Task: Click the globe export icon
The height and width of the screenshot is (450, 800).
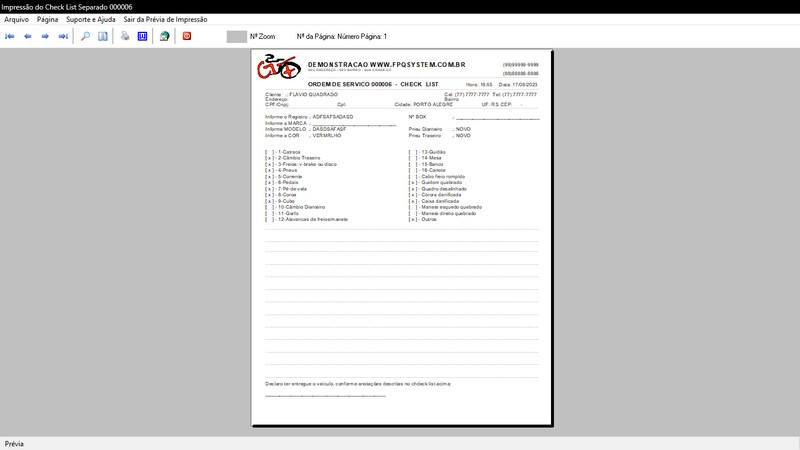Action: (164, 36)
